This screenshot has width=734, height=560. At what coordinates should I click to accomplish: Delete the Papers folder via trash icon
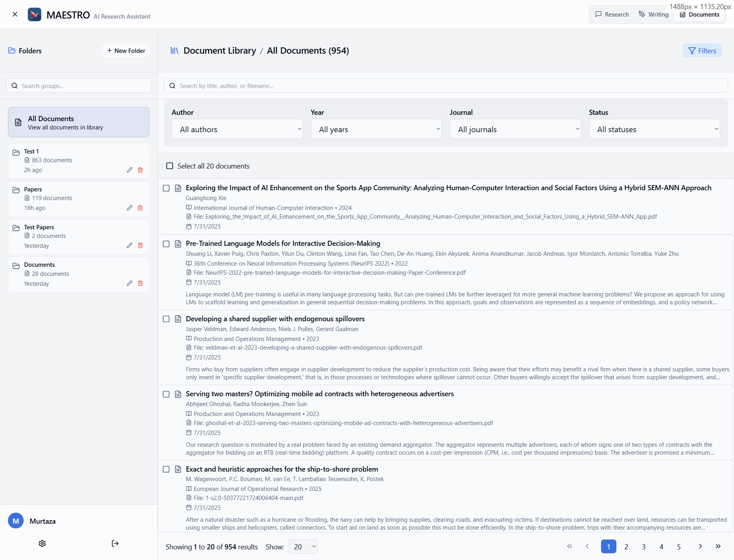[x=140, y=208]
